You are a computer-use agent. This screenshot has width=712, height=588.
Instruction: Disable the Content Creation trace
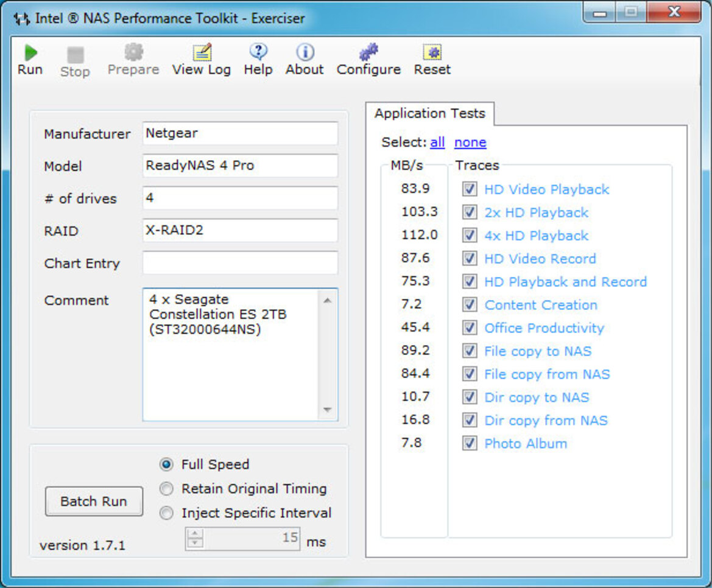coord(470,304)
